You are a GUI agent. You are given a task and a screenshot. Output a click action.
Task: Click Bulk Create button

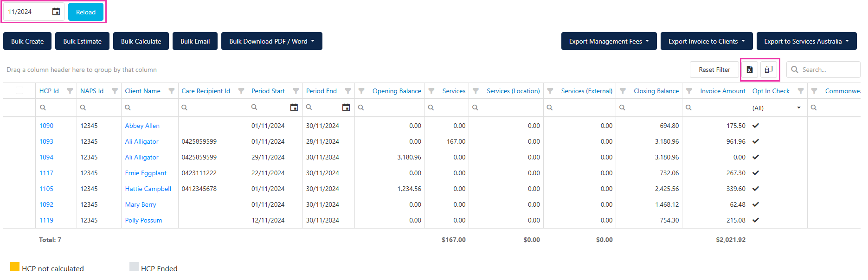tap(27, 41)
